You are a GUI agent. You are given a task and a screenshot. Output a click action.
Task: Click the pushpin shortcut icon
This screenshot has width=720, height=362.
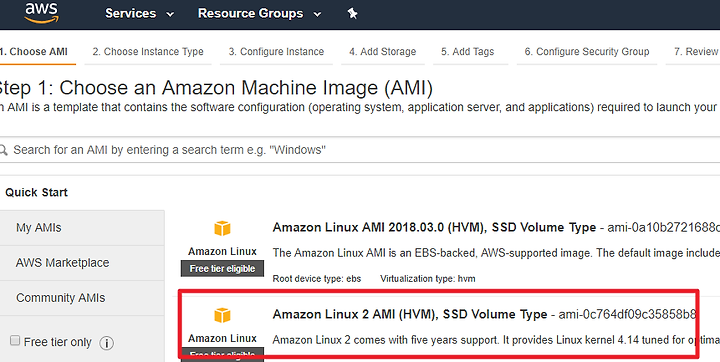pyautogui.click(x=352, y=14)
